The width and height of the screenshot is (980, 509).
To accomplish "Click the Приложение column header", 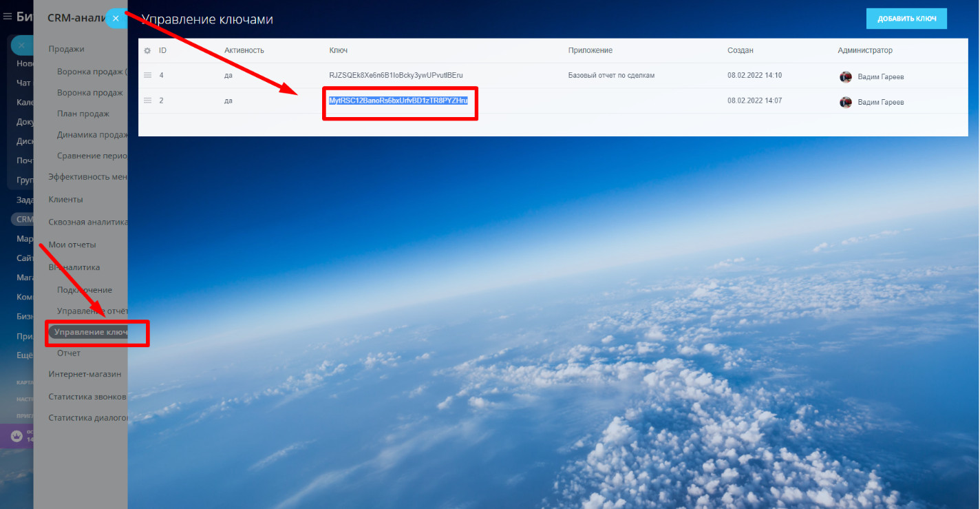I will point(590,51).
